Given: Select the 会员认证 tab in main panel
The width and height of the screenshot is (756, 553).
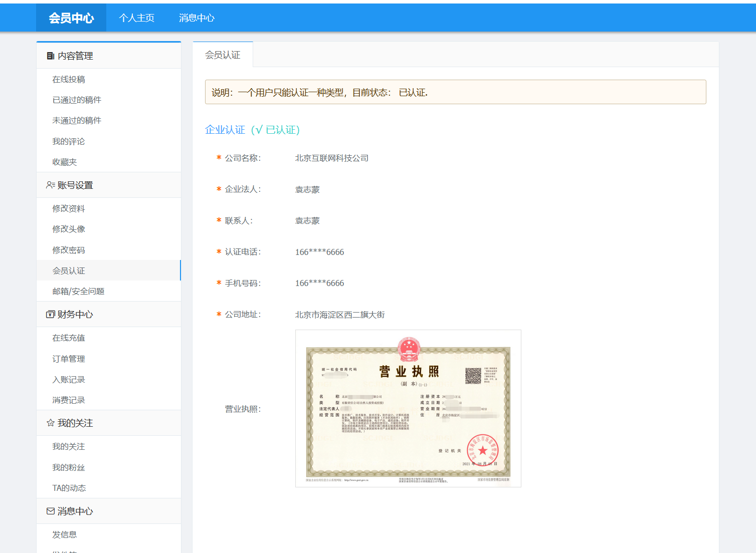Looking at the screenshot, I should pyautogui.click(x=223, y=55).
